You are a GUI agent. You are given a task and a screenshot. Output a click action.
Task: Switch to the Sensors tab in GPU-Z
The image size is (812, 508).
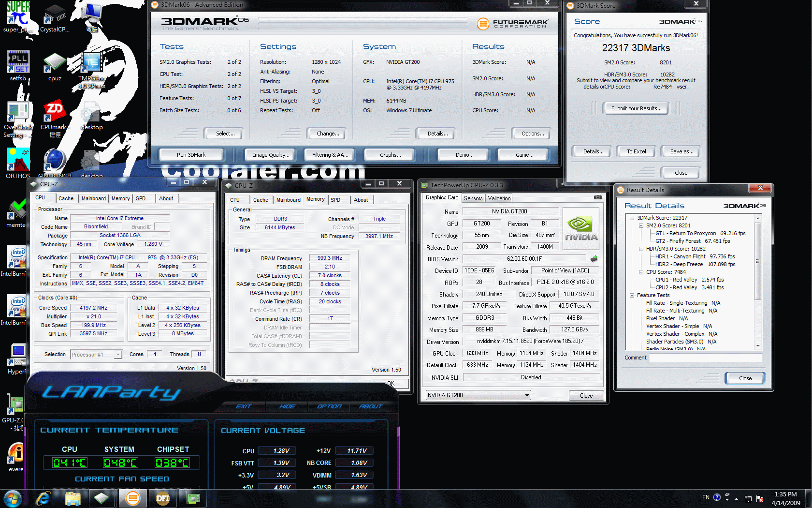473,198
